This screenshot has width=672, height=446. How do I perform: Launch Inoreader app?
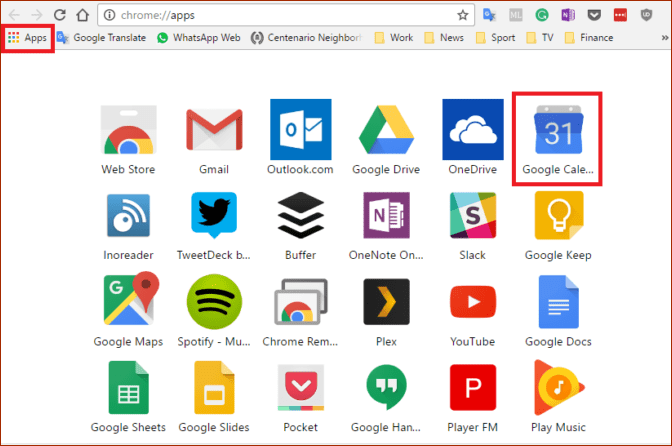click(128, 225)
